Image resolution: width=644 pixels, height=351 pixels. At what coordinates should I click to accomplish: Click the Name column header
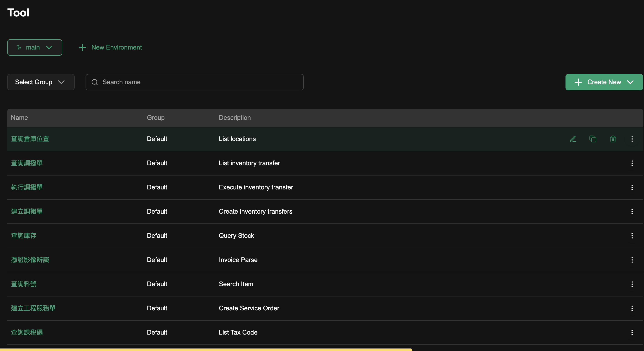(19, 118)
